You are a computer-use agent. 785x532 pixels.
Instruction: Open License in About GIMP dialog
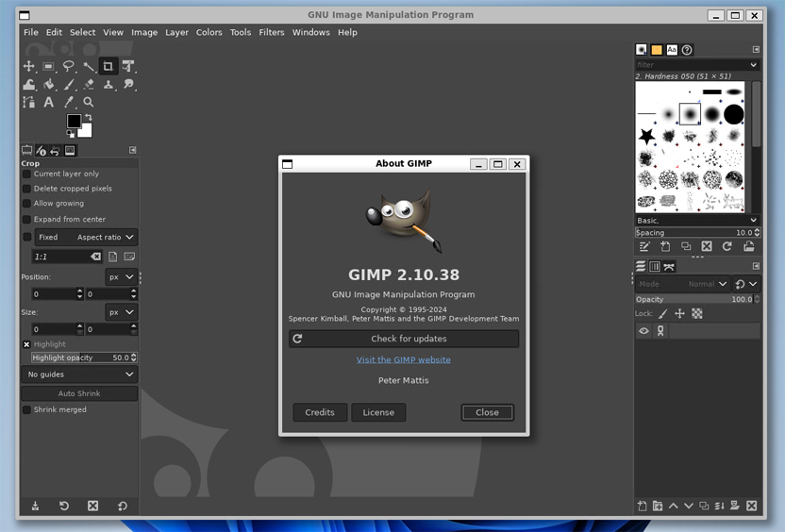point(378,412)
